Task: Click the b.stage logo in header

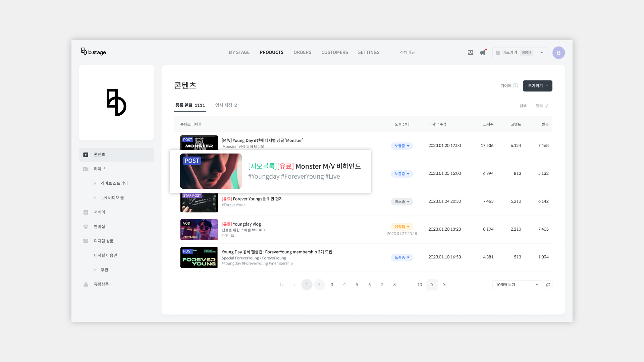Action: coord(93,52)
